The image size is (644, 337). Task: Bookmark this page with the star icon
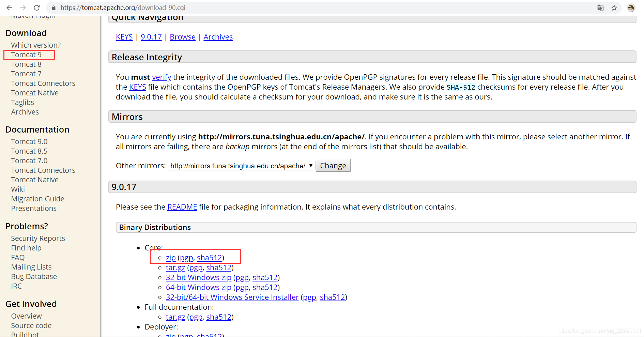(x=614, y=7)
